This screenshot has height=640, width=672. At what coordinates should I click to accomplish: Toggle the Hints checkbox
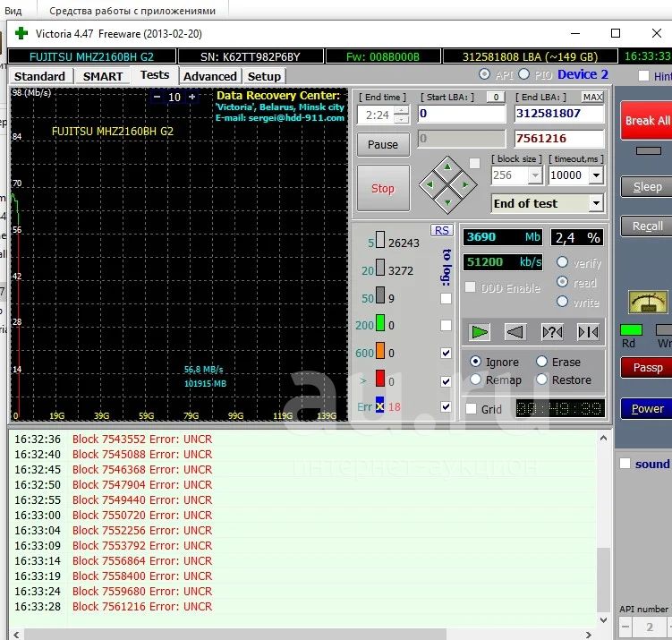point(643,76)
